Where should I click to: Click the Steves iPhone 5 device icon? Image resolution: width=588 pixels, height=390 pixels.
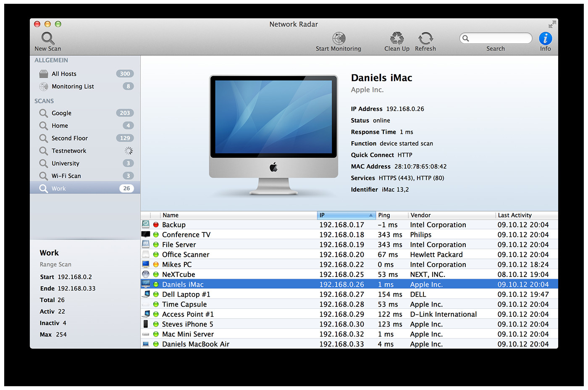pyautogui.click(x=146, y=324)
